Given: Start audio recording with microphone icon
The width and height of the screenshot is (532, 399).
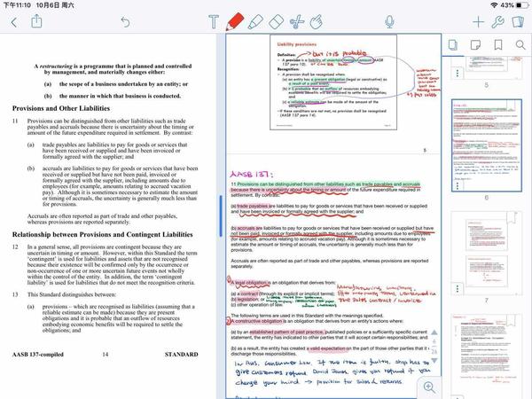Looking at the screenshot, I should (389, 22).
